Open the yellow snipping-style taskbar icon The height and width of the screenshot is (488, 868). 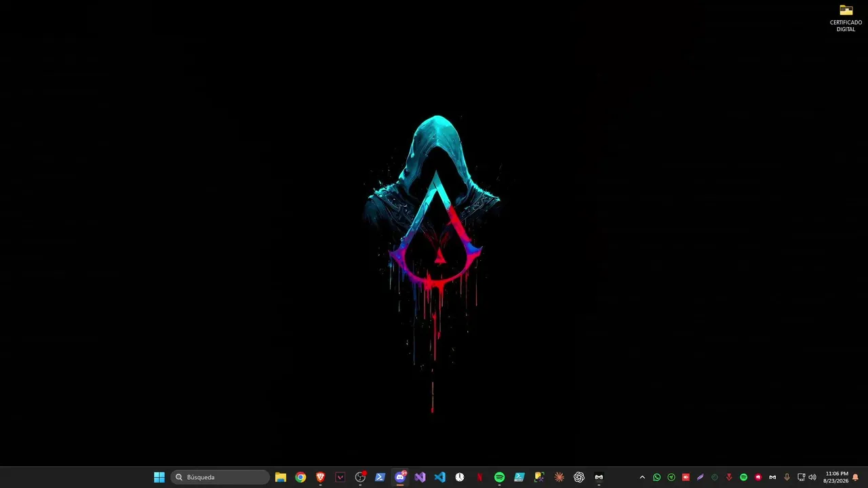(x=539, y=477)
